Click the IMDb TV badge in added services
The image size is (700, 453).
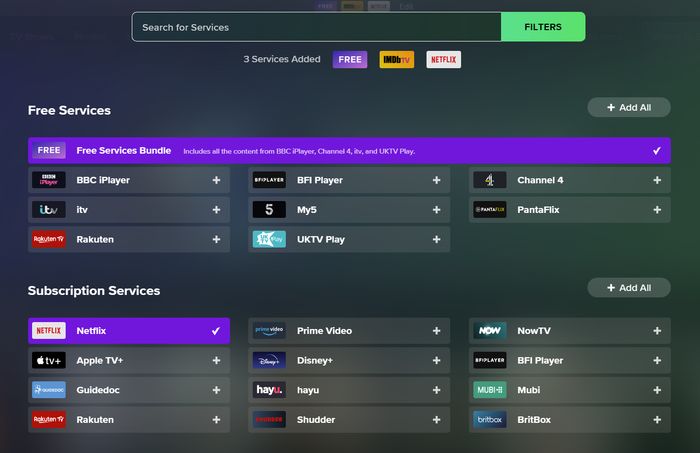pos(396,59)
